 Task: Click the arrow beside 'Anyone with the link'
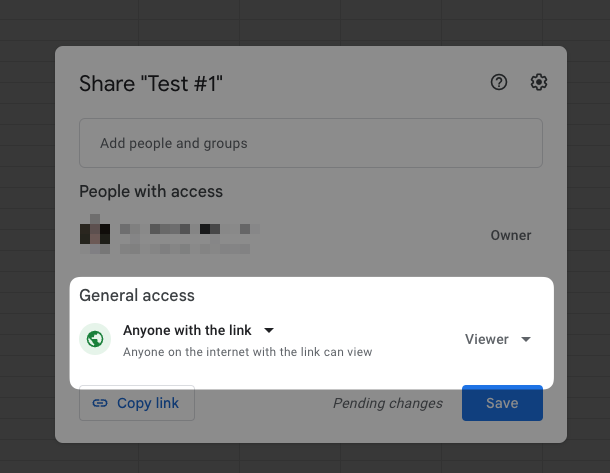coord(268,330)
